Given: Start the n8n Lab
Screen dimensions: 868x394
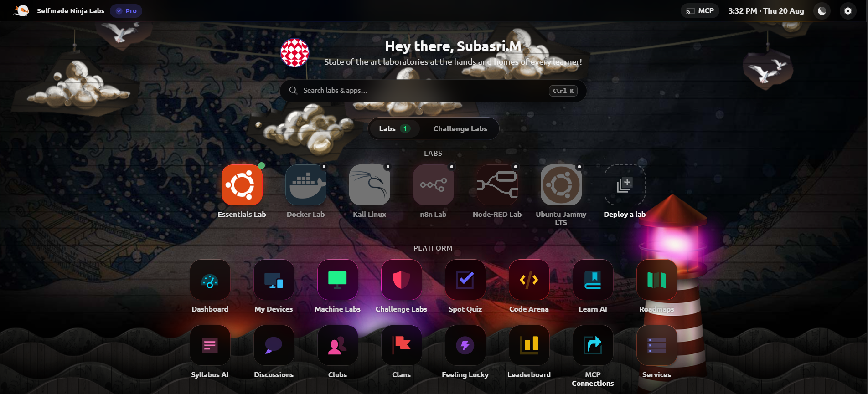Looking at the screenshot, I should tap(433, 185).
